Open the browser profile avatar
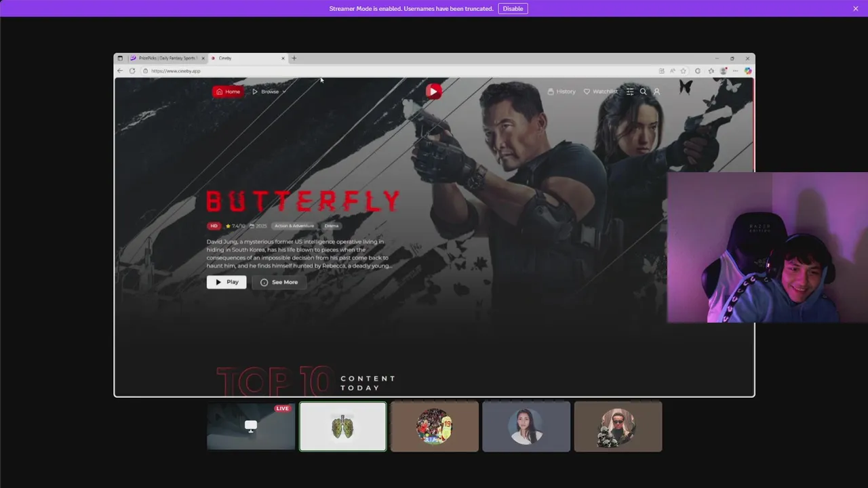 (x=723, y=70)
